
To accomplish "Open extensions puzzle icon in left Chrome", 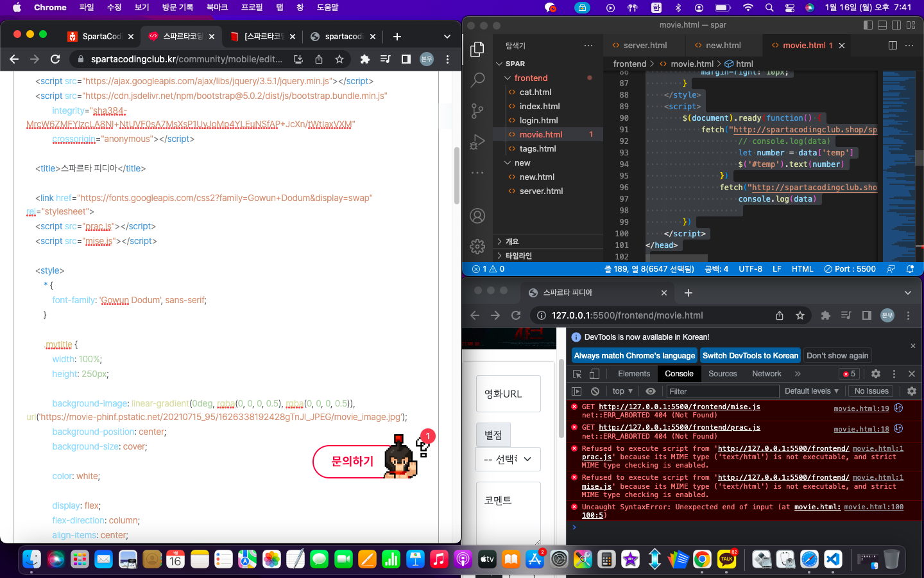I will tap(365, 59).
